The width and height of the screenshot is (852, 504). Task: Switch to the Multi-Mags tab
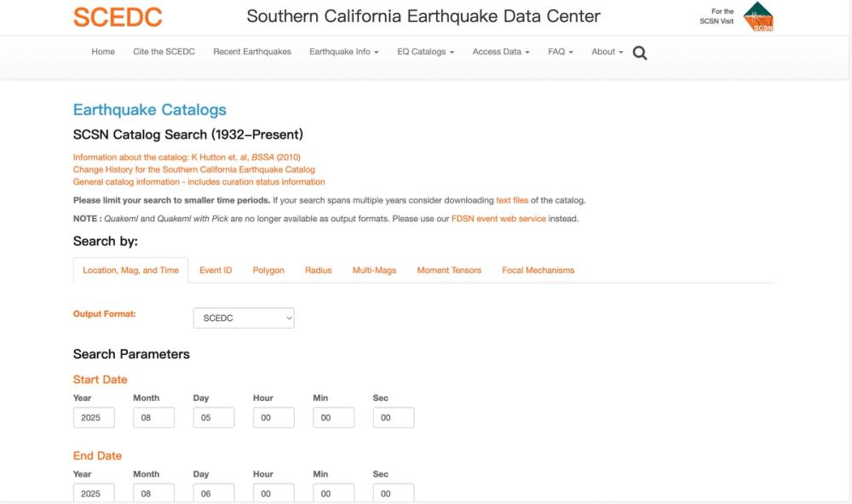[374, 271]
